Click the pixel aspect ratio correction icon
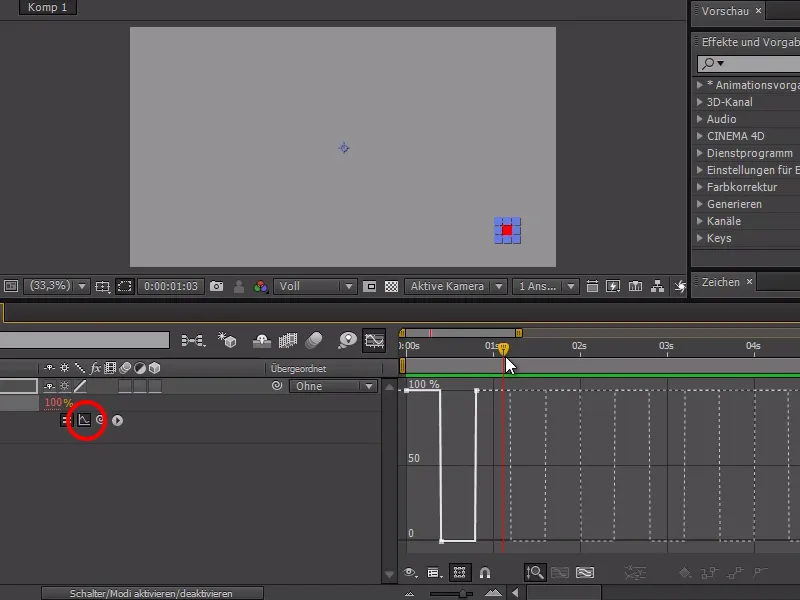Screen dimensions: 800x600 592,286
